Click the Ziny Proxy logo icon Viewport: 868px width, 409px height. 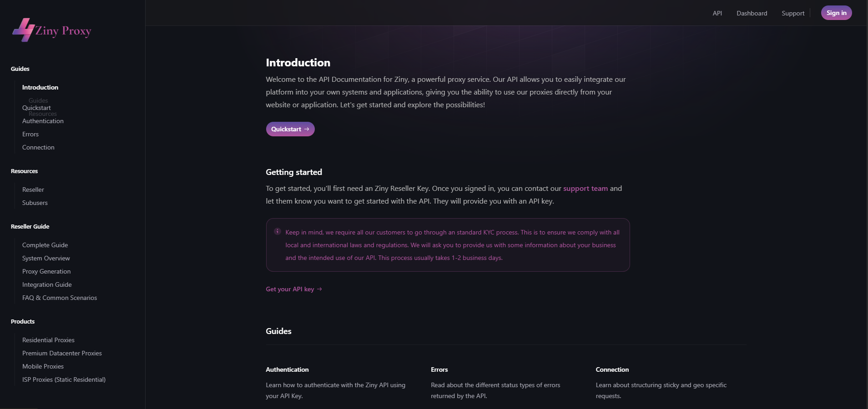click(x=25, y=30)
